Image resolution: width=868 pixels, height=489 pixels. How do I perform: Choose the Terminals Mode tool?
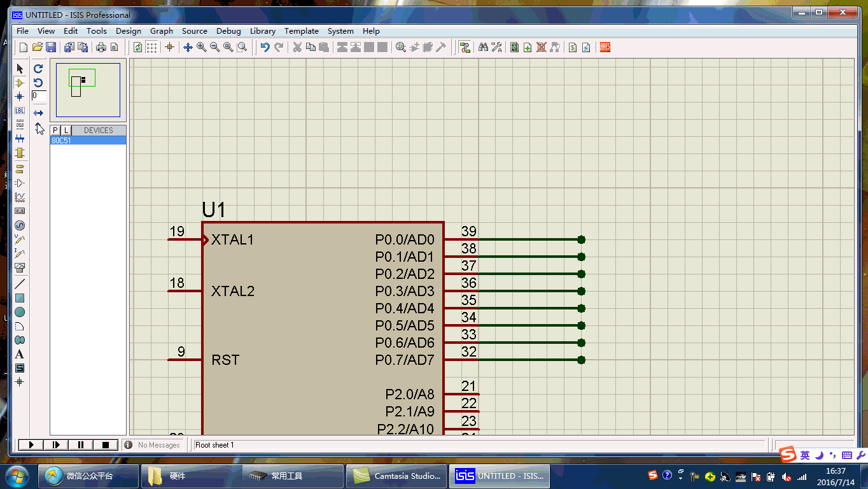[x=20, y=169]
